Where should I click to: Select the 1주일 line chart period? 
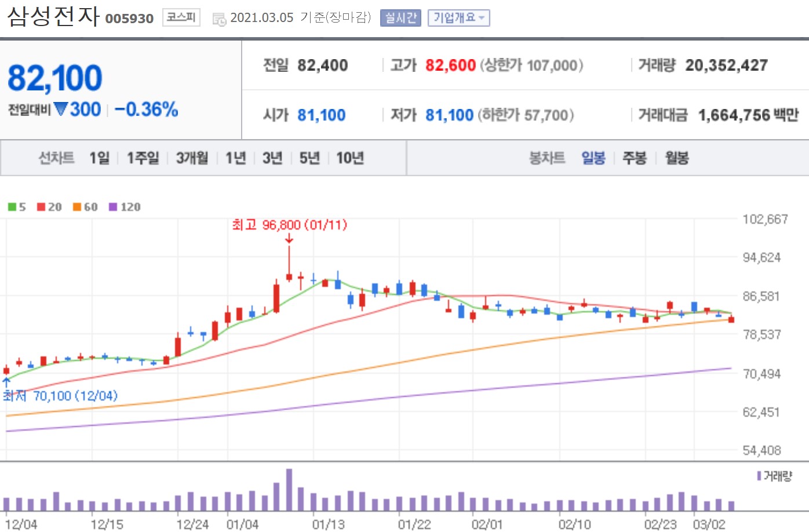point(143,158)
